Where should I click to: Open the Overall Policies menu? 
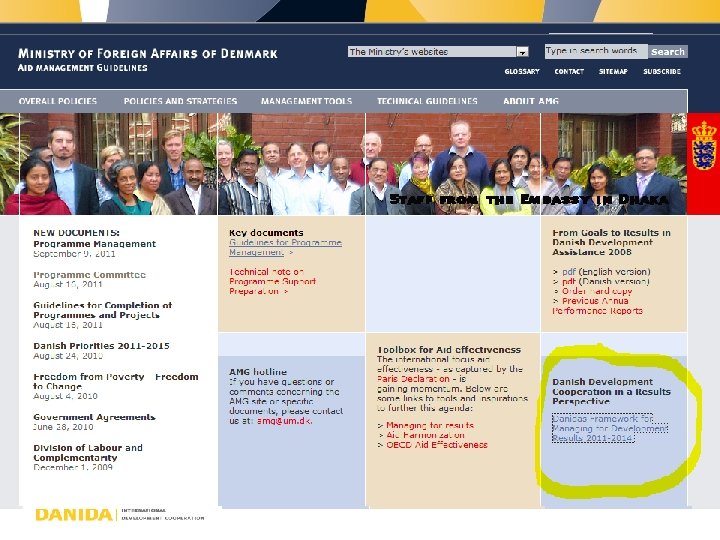coord(58,101)
